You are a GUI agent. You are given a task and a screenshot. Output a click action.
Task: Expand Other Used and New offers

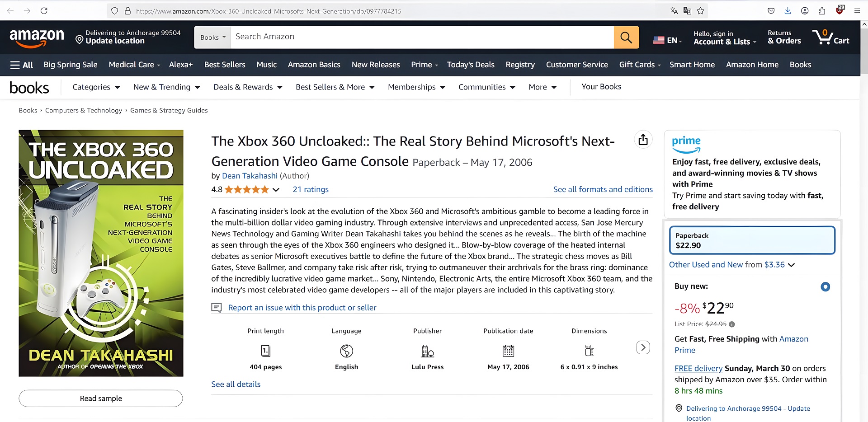tap(731, 265)
